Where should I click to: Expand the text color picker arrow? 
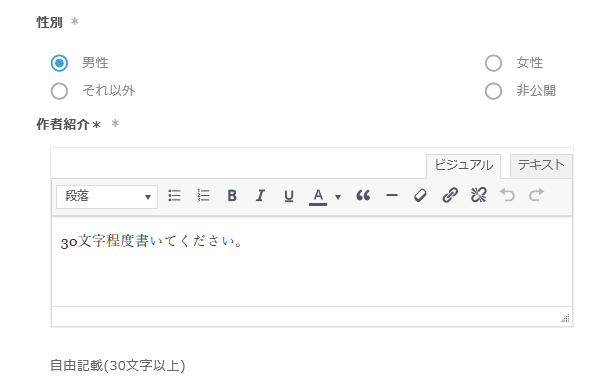[338, 197]
